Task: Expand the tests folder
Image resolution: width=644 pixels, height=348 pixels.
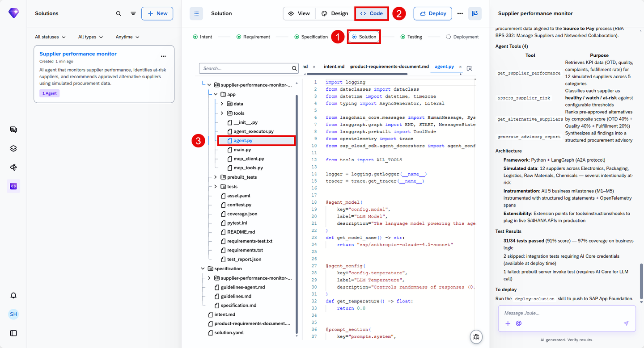Action: pos(216,187)
